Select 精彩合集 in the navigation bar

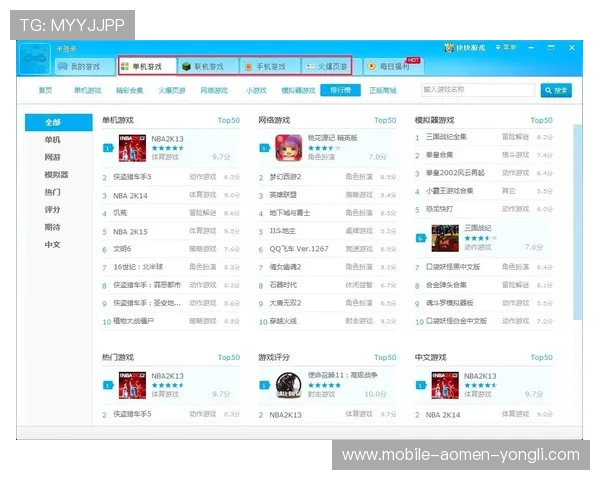click(x=129, y=90)
